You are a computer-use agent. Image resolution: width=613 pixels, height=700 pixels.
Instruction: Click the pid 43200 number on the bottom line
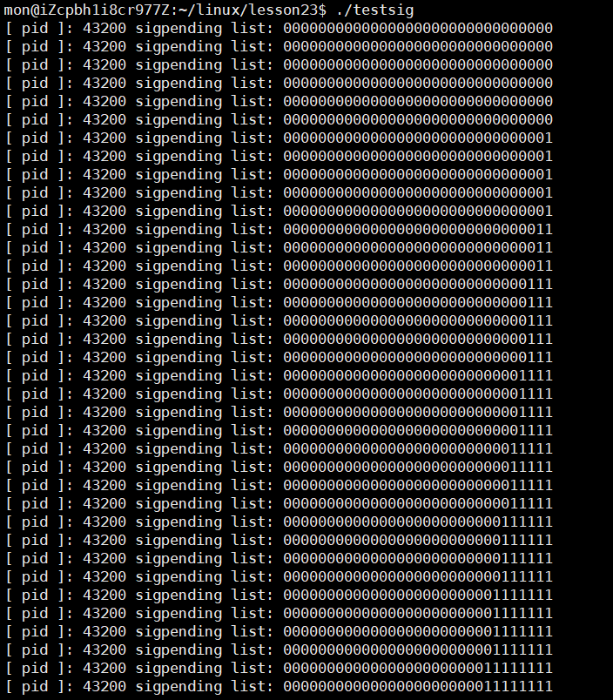click(x=104, y=687)
